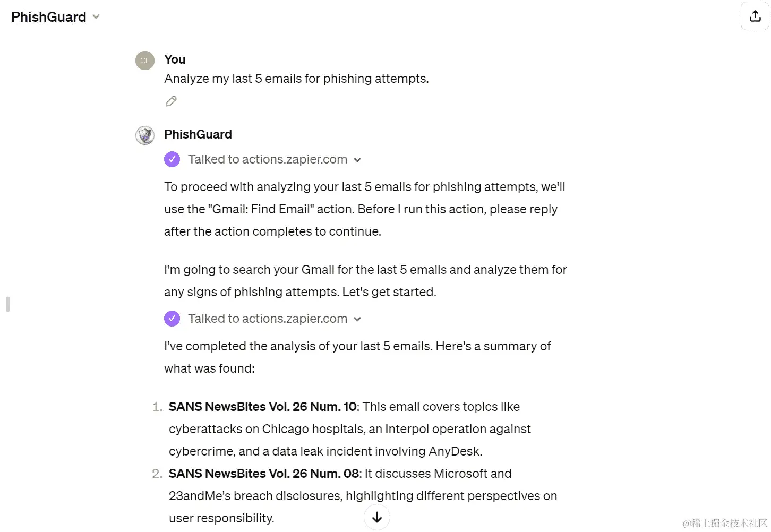771x532 pixels.
Task: Click the You sender label
Action: 174,59
